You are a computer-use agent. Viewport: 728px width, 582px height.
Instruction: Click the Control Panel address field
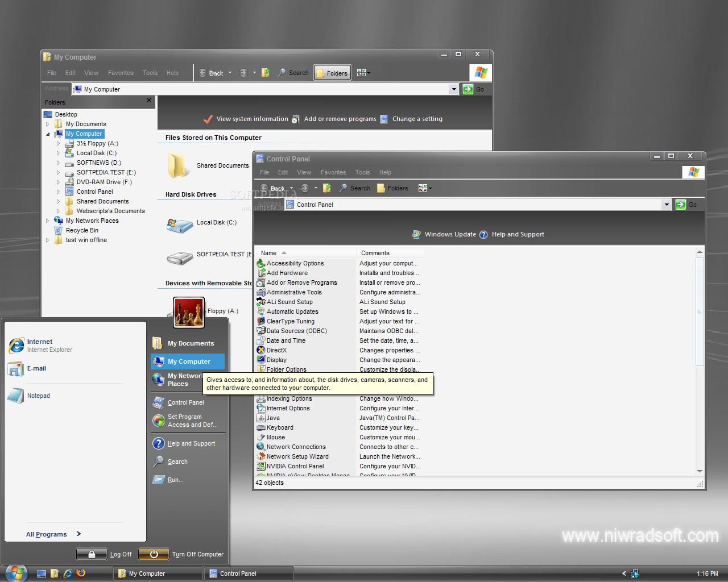[x=474, y=205]
